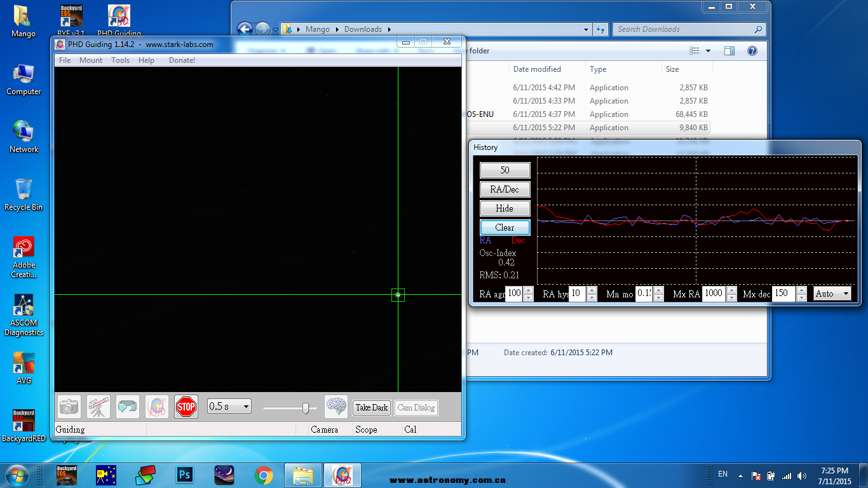This screenshot has width=868, height=488.
Task: Click the loop exposures arrow icon
Action: [x=128, y=407]
